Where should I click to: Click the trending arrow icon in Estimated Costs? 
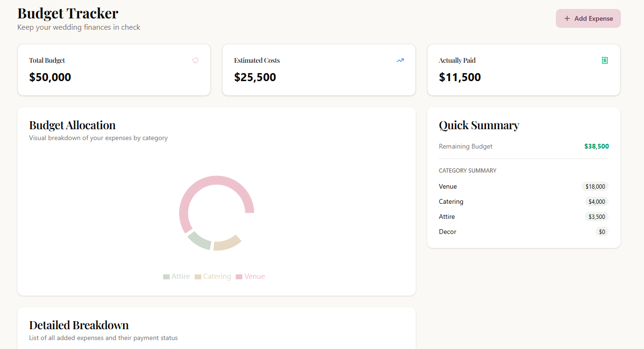coord(400,60)
